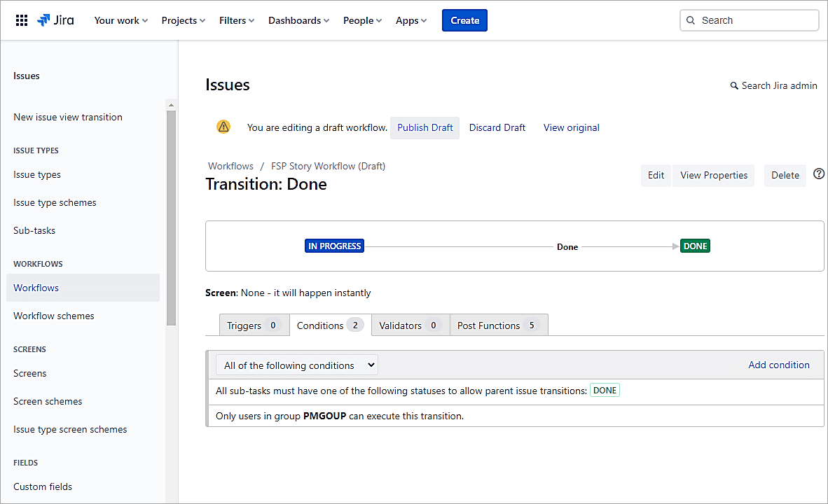
Task: Expand the Apps menu
Action: 410,20
